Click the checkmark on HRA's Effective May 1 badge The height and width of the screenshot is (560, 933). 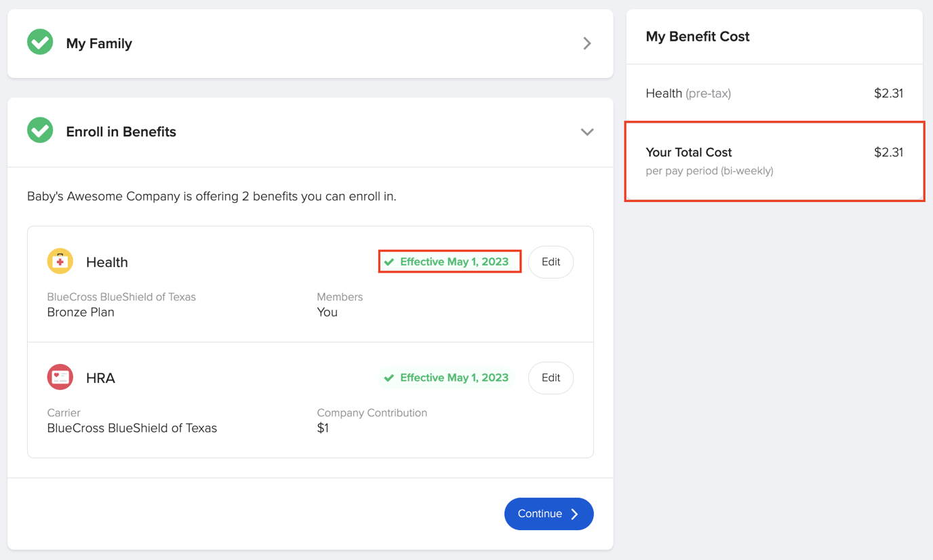[x=389, y=378]
